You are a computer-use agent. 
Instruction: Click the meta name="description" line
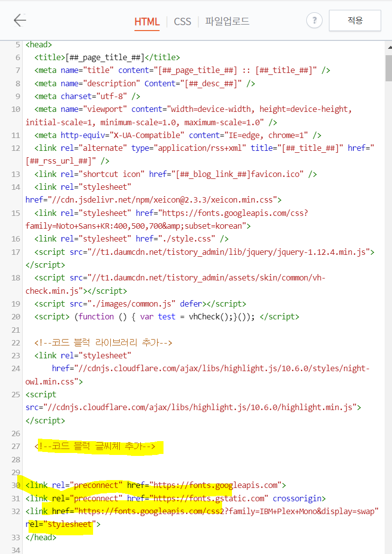click(x=145, y=83)
